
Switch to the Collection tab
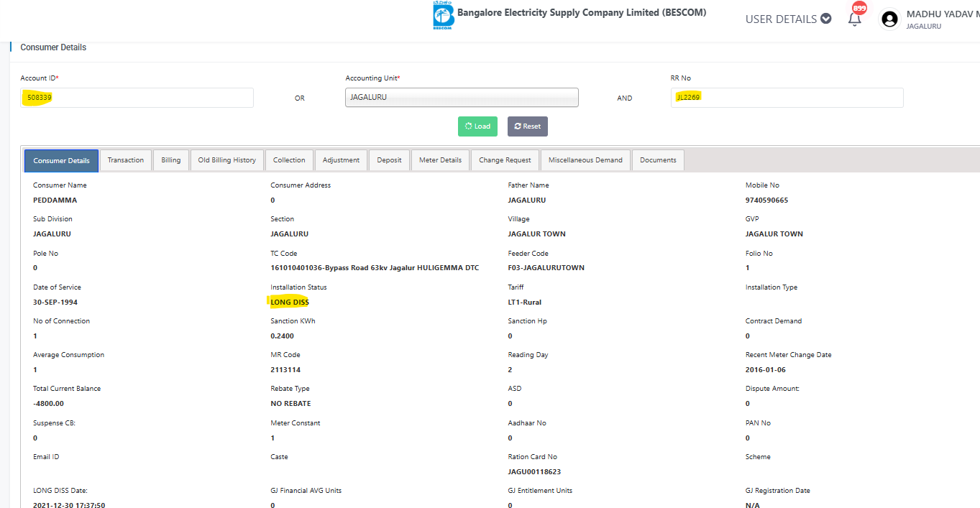(x=289, y=160)
